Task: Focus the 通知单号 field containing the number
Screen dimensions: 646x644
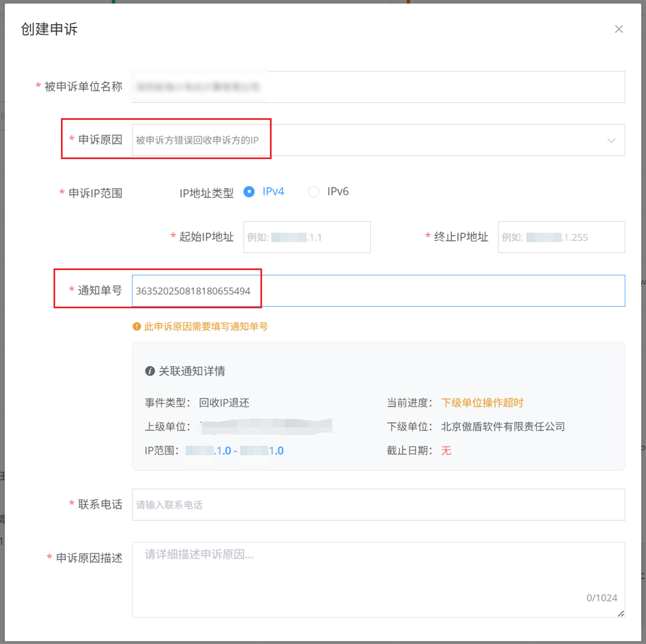Action: pos(378,291)
